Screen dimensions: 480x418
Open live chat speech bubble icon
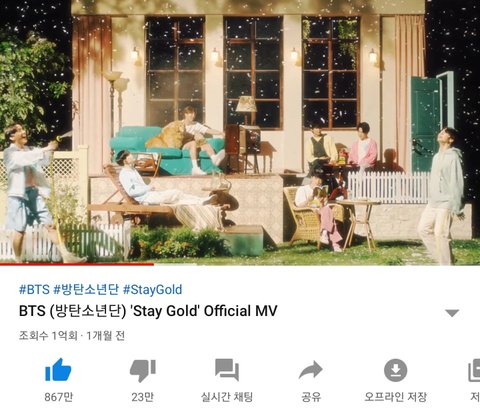pos(227,370)
